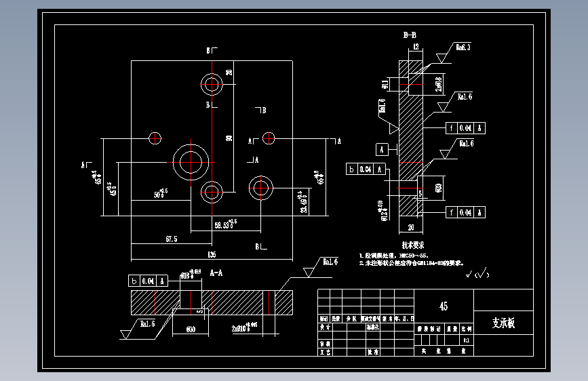Image resolution: width=588 pixels, height=381 pixels.
Task: Click the top hole on the red centerline
Action: click(212, 84)
